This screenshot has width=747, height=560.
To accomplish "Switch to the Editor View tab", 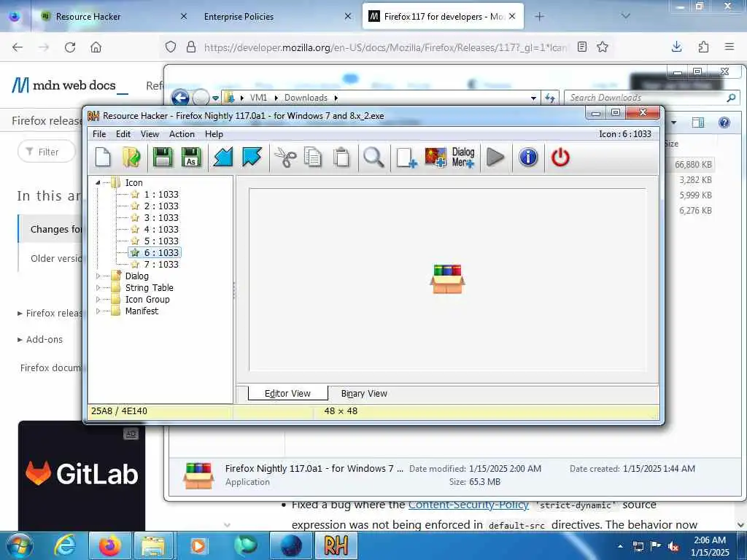I will [287, 393].
